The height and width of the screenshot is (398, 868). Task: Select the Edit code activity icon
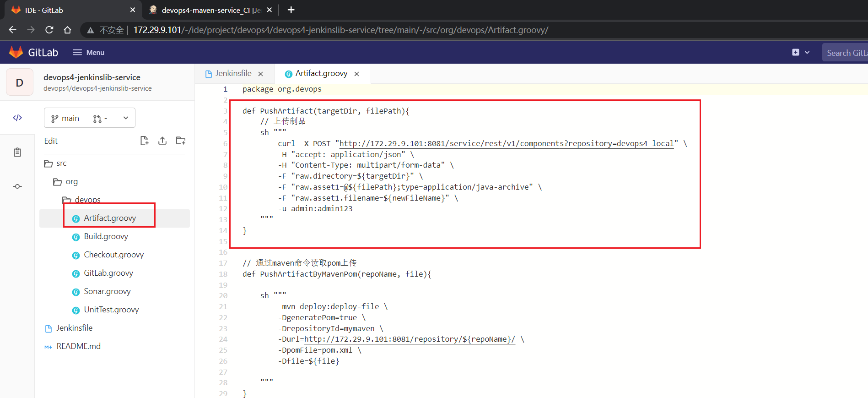tap(17, 118)
